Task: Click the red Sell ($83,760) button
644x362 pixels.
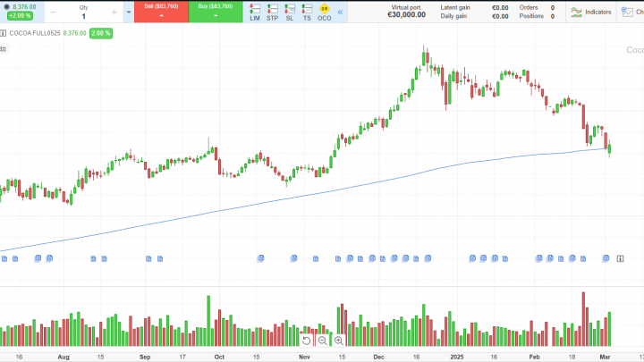Action: tap(161, 12)
